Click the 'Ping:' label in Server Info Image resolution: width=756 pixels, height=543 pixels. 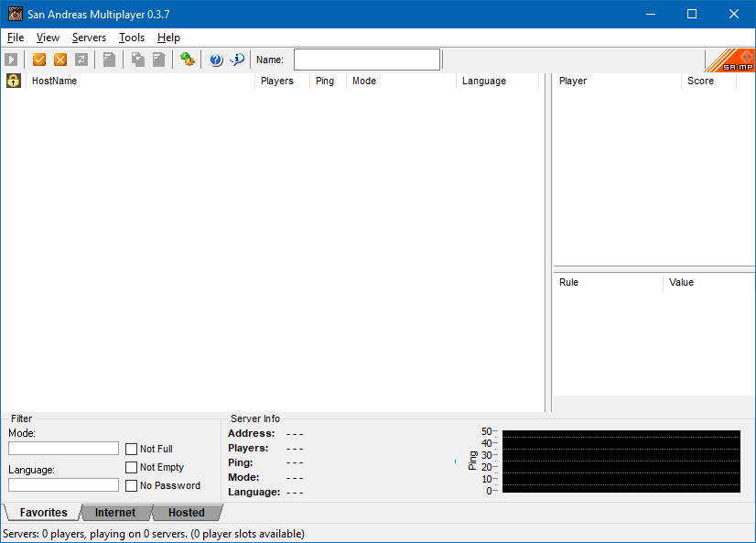coord(240,462)
